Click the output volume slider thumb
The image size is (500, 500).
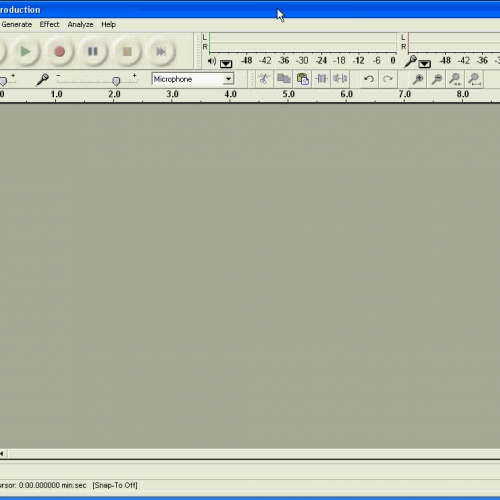[x=3, y=81]
